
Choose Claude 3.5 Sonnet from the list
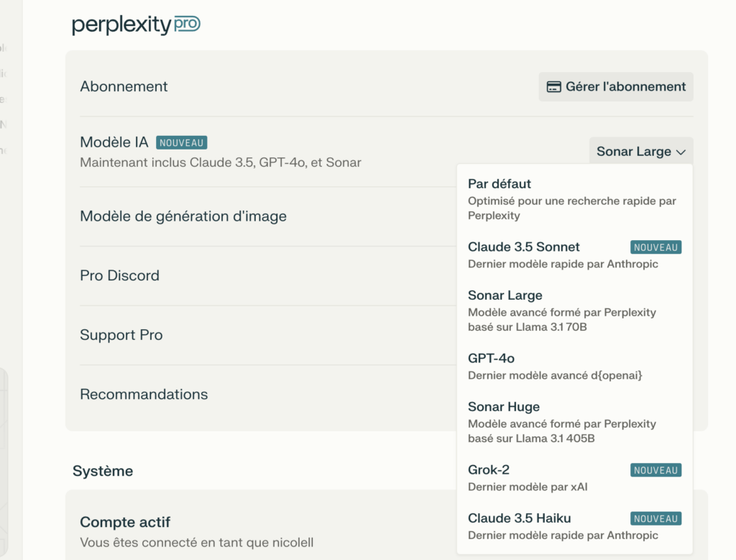pos(574,255)
